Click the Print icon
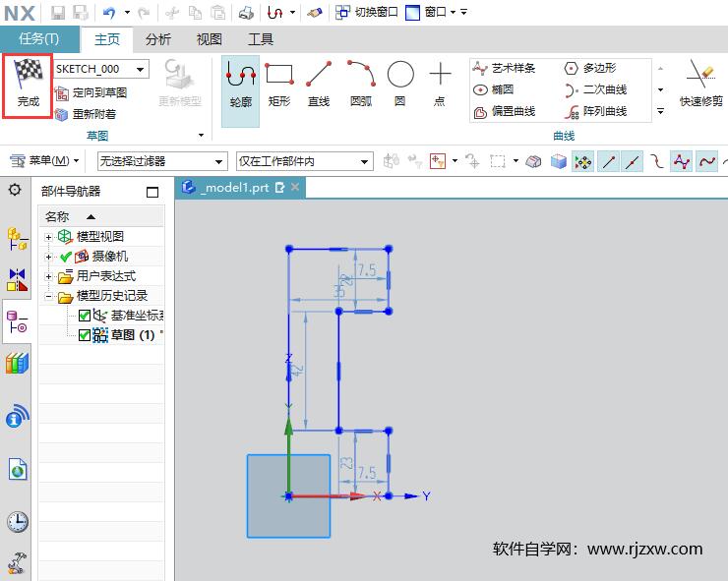 [246, 13]
